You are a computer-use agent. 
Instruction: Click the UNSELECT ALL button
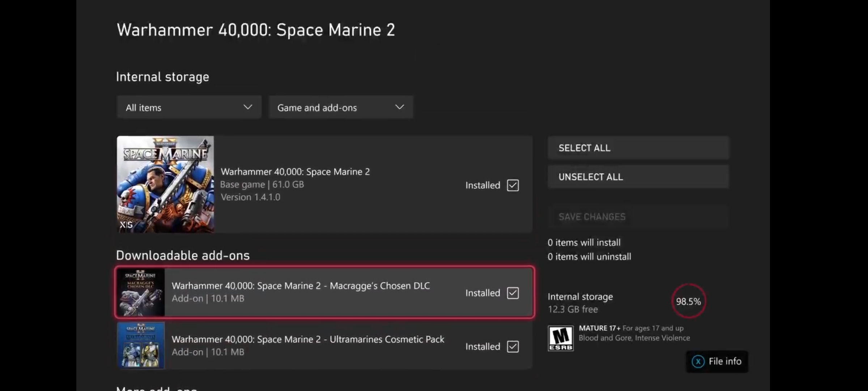[x=638, y=177]
